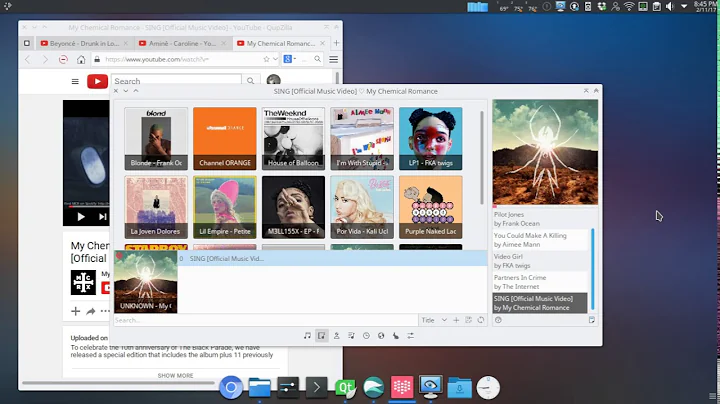720x404 pixels.
Task: Open La Joven Dolores album
Action: point(156,207)
